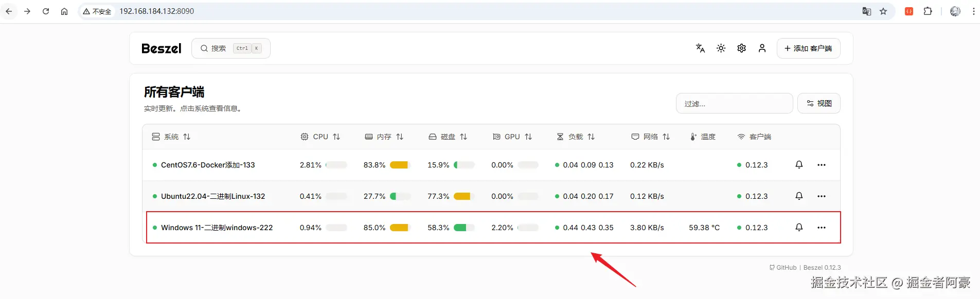
Task: Open browser three-dot menu
Action: click(973, 11)
